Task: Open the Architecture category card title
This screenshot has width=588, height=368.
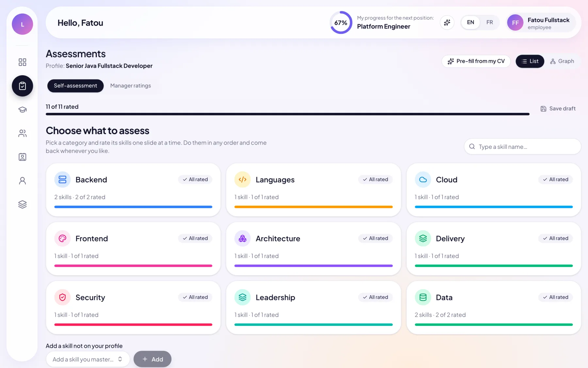Action: pyautogui.click(x=278, y=238)
